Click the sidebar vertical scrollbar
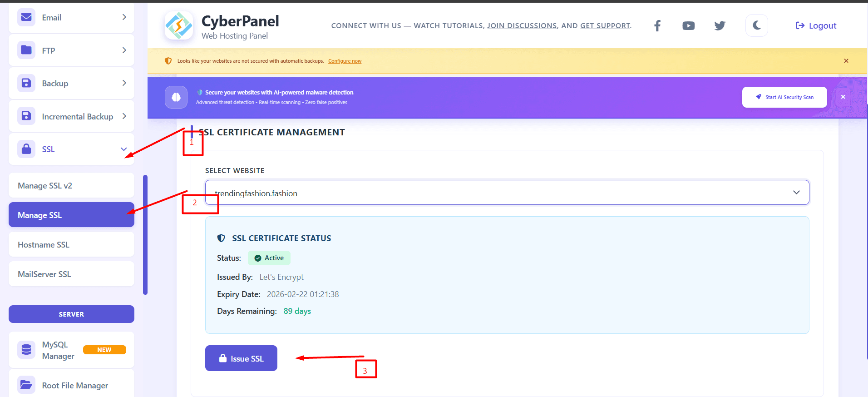This screenshot has width=868, height=397. [145, 235]
